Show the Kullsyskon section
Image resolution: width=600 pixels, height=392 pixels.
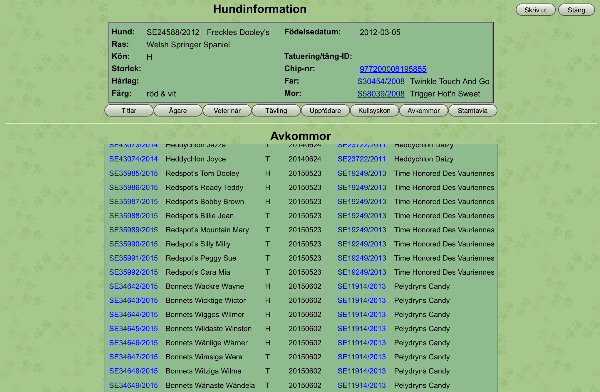pos(374,111)
